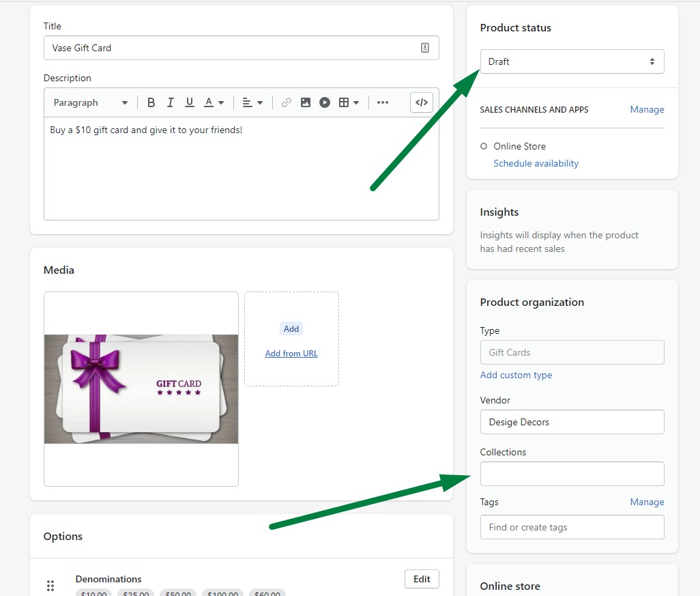Show the HTML code view of the description
The height and width of the screenshot is (596, 700).
421,102
